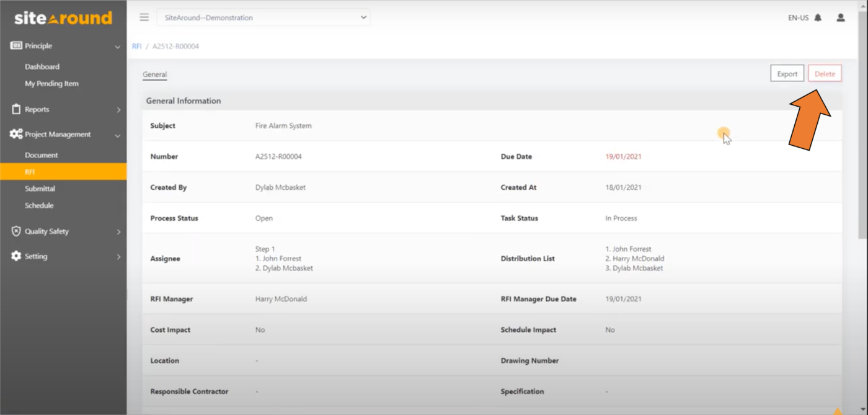
Task: Open the RFI breadcrumb link
Action: pyautogui.click(x=136, y=46)
